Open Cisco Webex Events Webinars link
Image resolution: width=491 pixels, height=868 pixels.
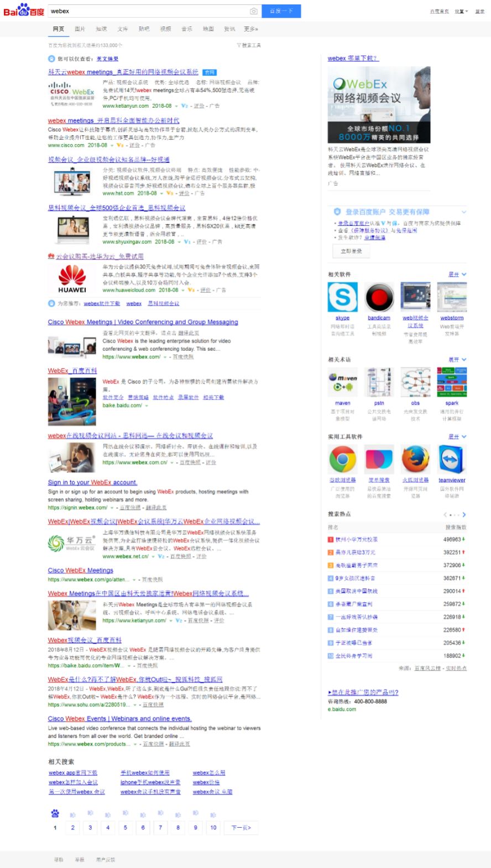pos(119,719)
